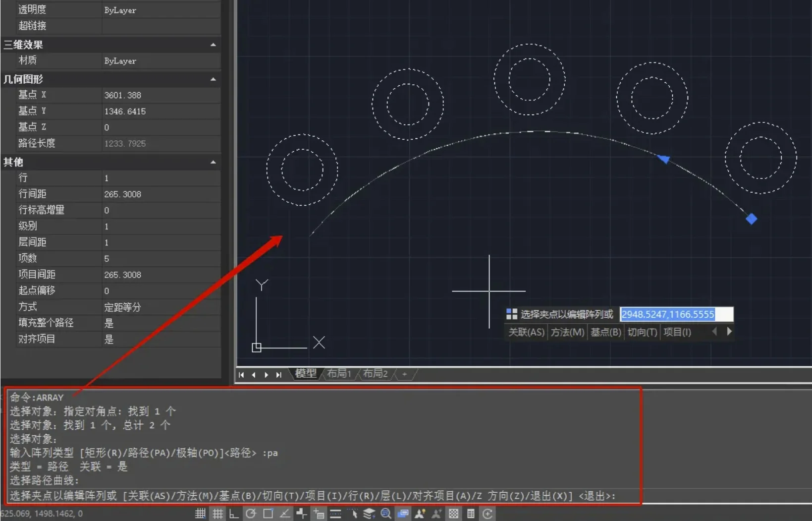Choose 切向(T) option in dynamic prompt
Image resolution: width=812 pixels, height=521 pixels.
[642, 332]
